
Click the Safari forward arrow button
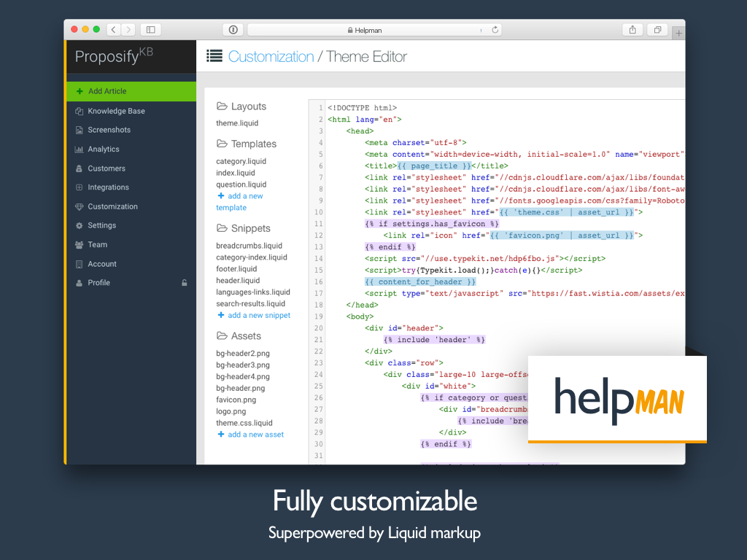pos(128,29)
